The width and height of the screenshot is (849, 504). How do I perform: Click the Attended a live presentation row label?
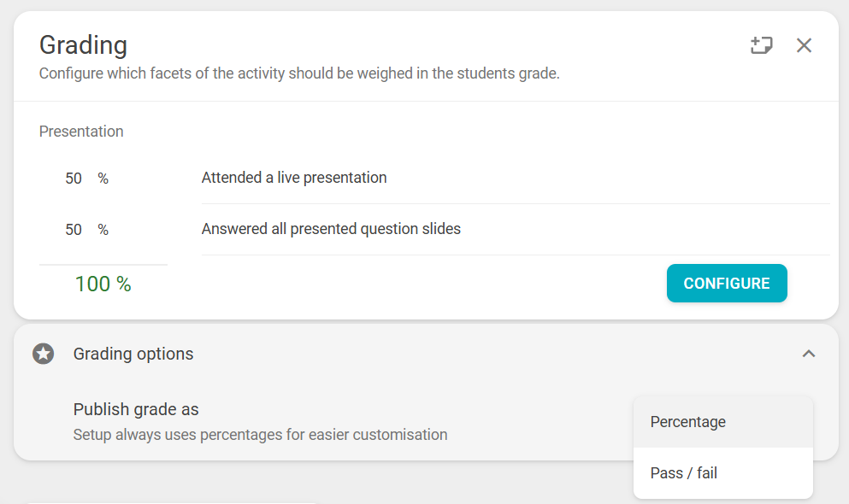pos(294,178)
